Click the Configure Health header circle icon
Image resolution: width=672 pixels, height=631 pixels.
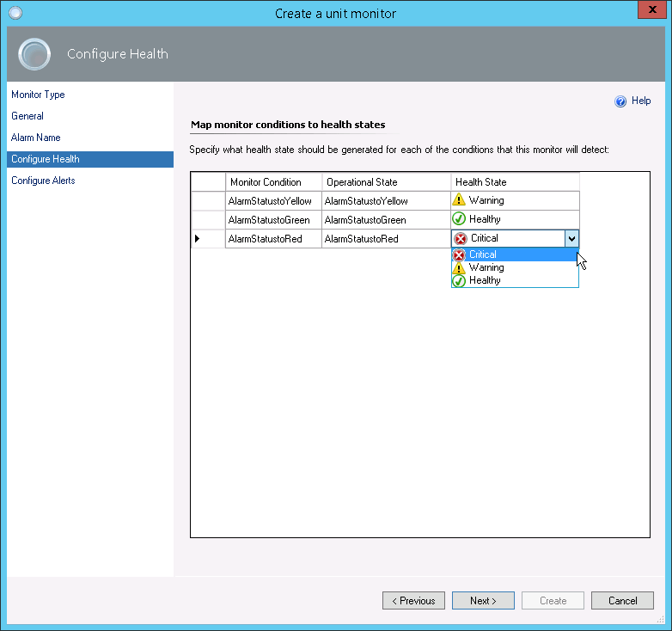click(x=34, y=54)
